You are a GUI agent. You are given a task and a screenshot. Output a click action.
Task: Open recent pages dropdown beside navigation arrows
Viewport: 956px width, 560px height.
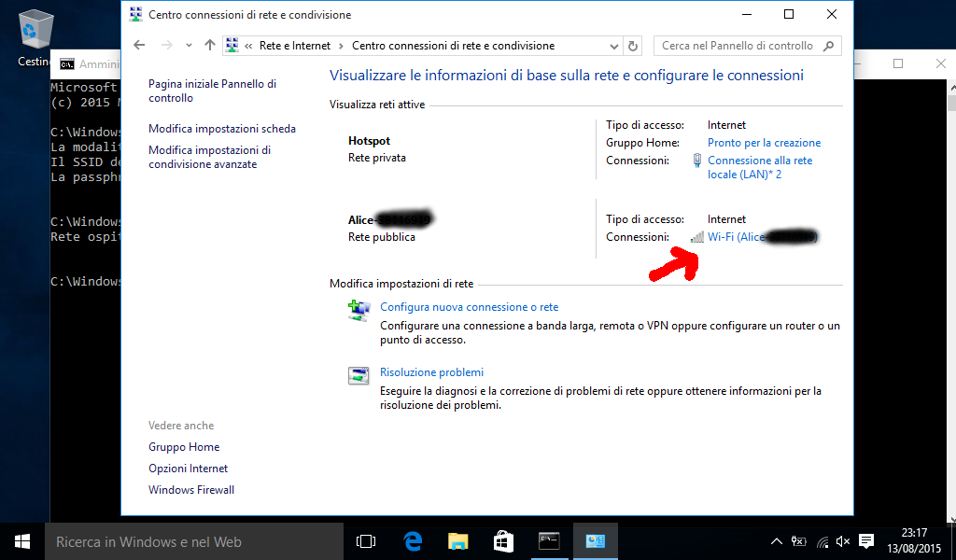189,45
